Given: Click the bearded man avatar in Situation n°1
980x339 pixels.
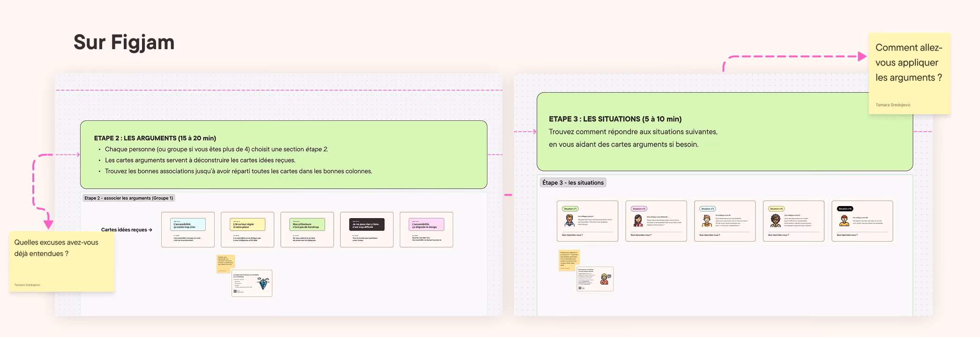Looking at the screenshot, I should click(x=569, y=221).
